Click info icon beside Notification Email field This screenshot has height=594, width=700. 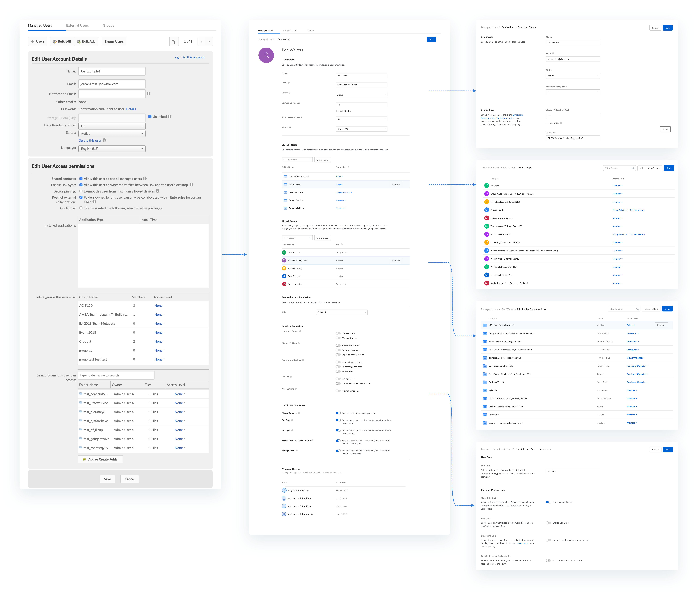coord(148,94)
